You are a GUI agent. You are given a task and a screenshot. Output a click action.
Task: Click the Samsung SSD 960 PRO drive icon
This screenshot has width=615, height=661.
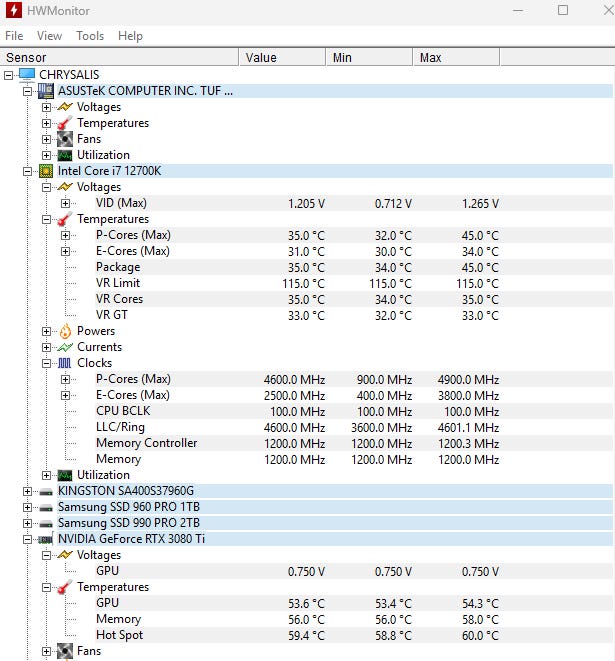(46, 508)
